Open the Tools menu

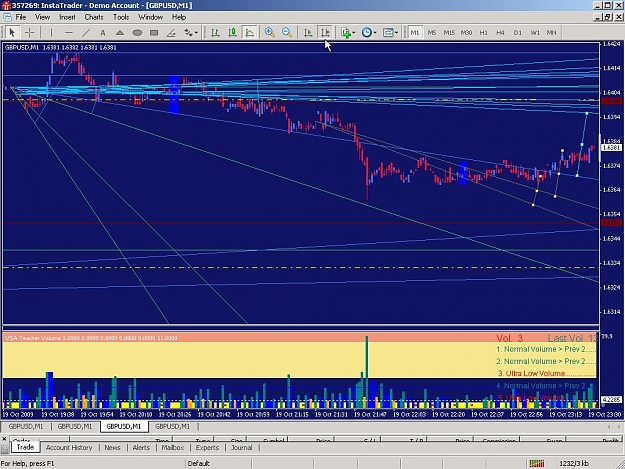click(121, 17)
